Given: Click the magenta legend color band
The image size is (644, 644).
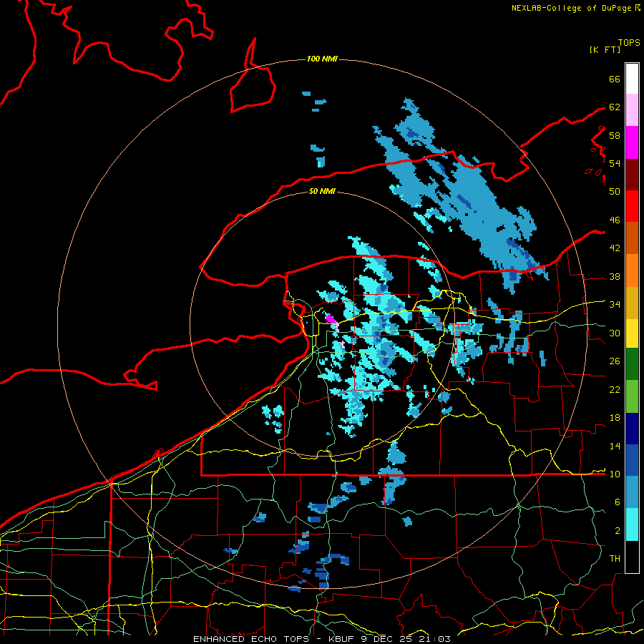Looking at the screenshot, I should [x=632, y=142].
